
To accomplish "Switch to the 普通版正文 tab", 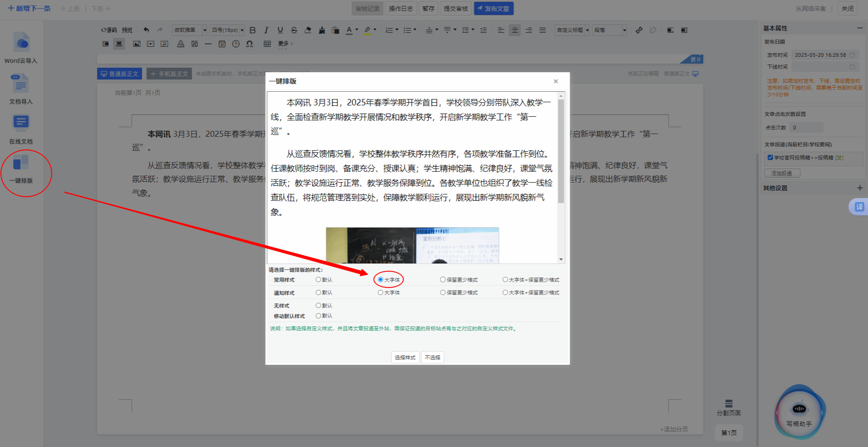I will coord(119,74).
